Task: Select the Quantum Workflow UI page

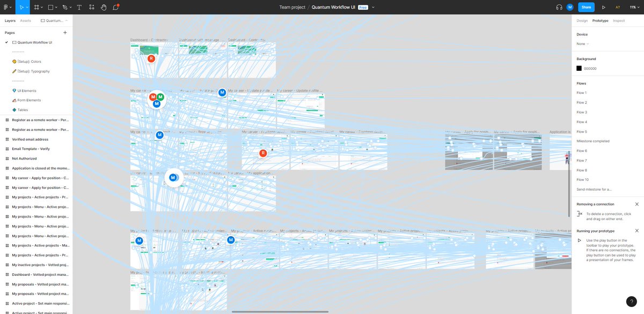Action: pos(36,42)
